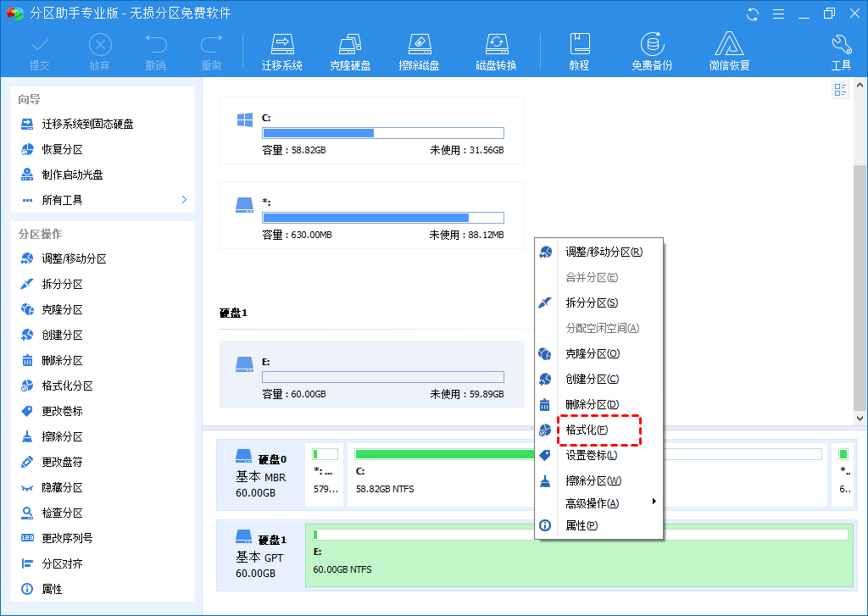The width and height of the screenshot is (868, 616).
Task: Choose 设置卷标 in the context menu
Action: 593,457
